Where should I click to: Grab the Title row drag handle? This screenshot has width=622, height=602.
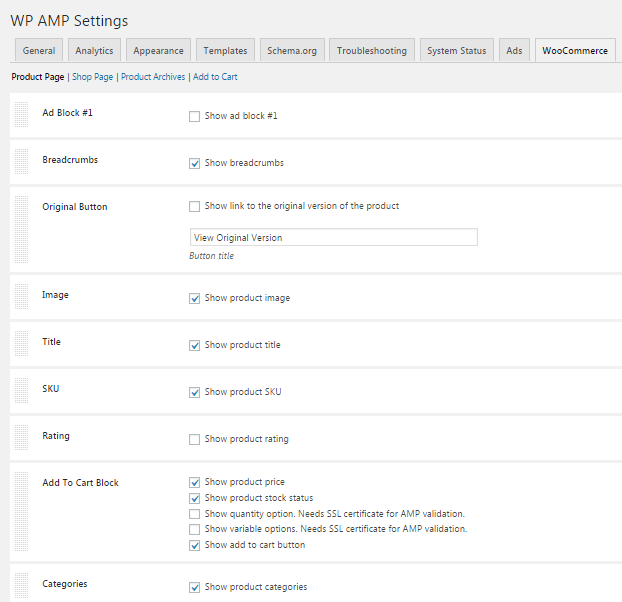[x=21, y=344]
